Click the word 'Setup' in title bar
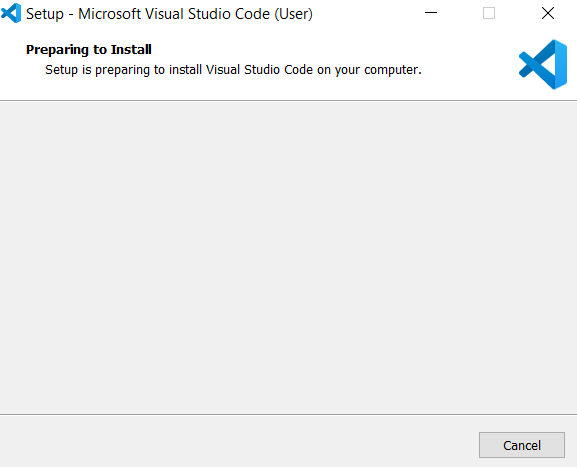The image size is (577, 467). [x=45, y=14]
